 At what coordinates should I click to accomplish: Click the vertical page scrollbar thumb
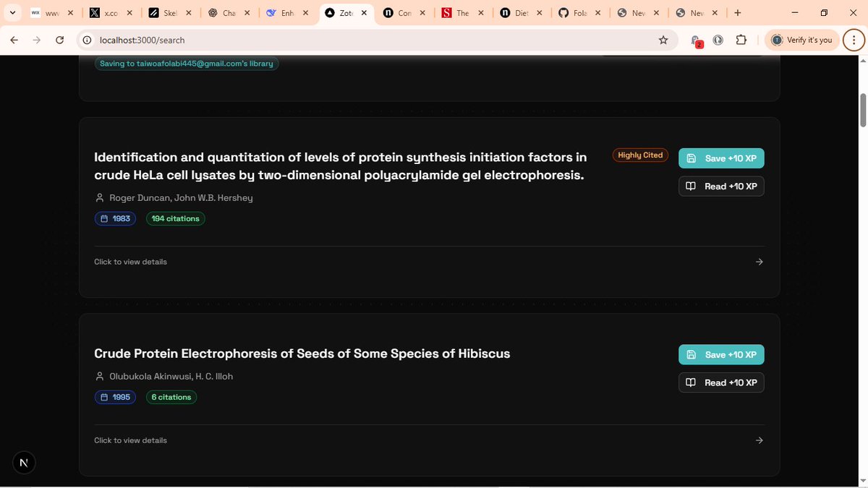tap(862, 109)
